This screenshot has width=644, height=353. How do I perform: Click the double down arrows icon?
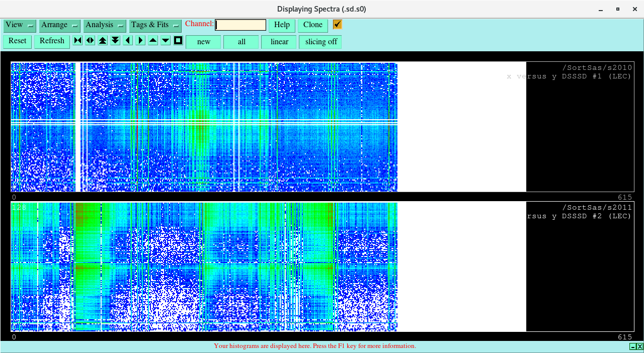[x=115, y=41]
